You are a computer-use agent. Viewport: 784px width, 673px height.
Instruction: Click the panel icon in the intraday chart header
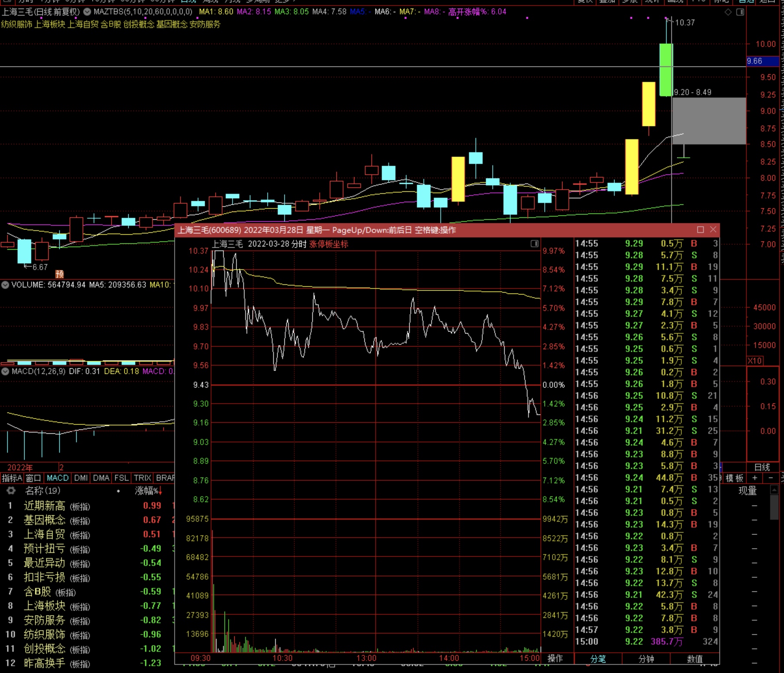(534, 244)
